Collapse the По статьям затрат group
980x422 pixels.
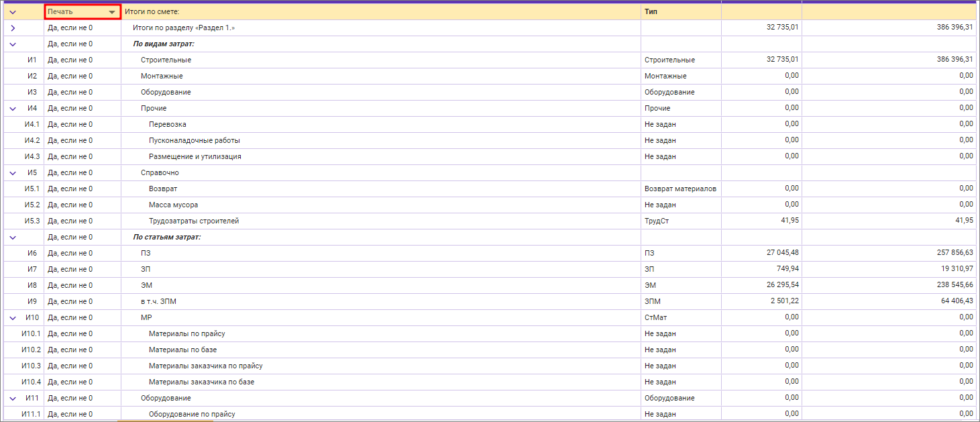point(13,238)
